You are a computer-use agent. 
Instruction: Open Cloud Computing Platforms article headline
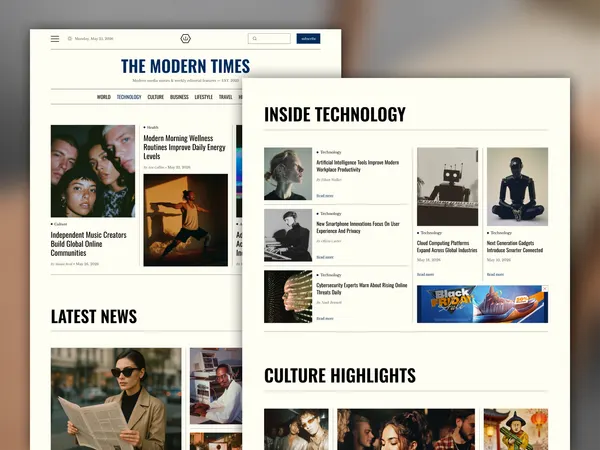(x=447, y=246)
